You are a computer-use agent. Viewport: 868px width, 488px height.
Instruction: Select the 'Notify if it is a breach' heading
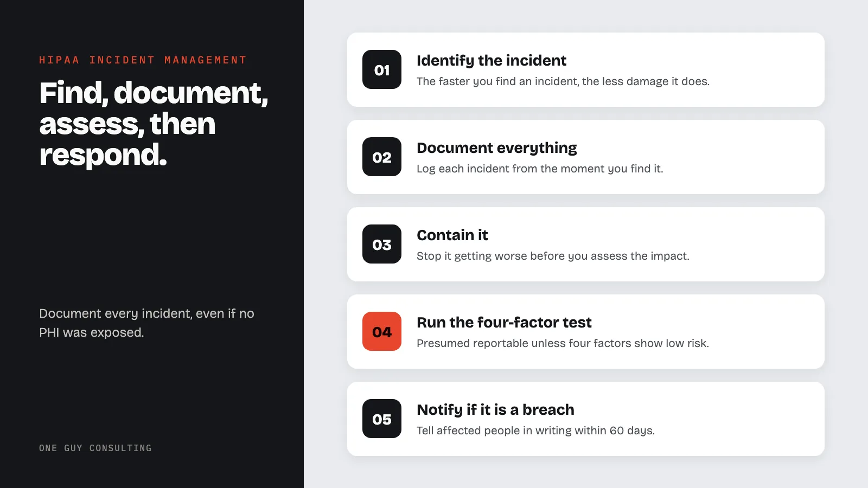pos(495,410)
